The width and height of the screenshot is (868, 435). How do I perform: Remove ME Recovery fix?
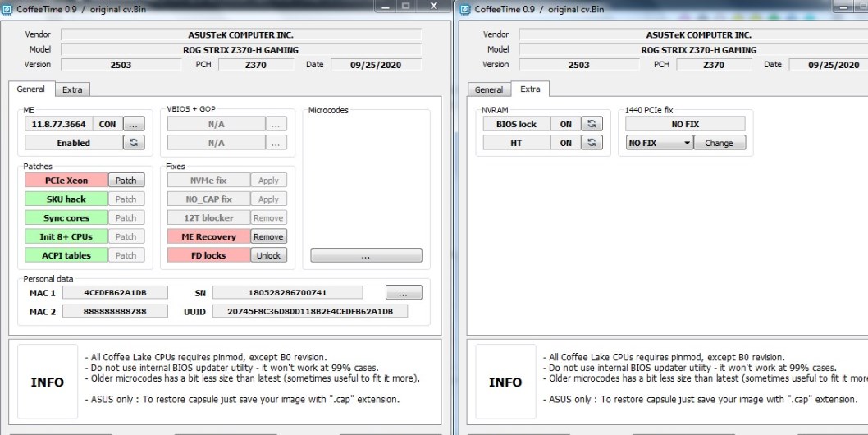(268, 236)
